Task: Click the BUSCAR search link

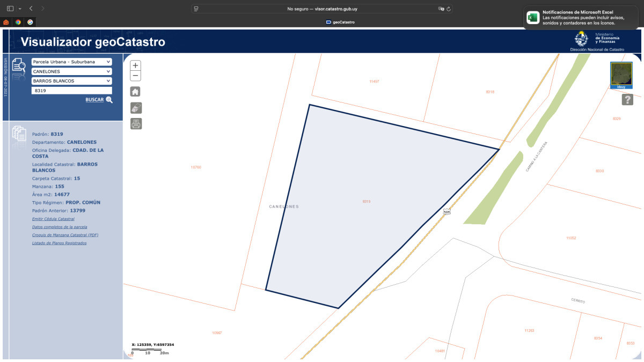Action: click(94, 100)
